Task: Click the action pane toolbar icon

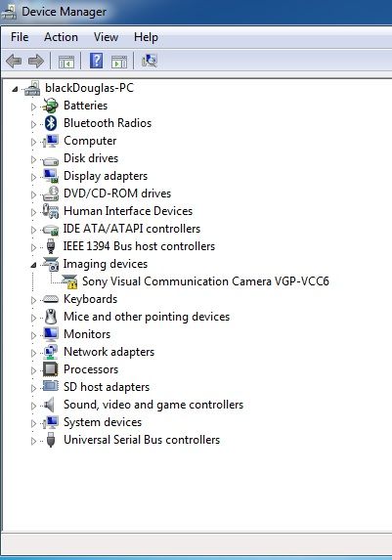Action: (119, 62)
